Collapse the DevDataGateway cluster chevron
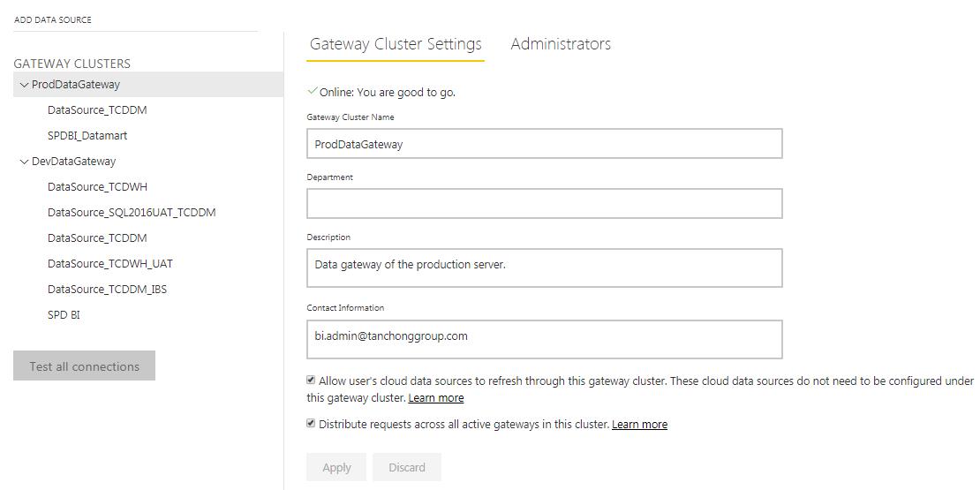The image size is (980, 490). point(25,162)
